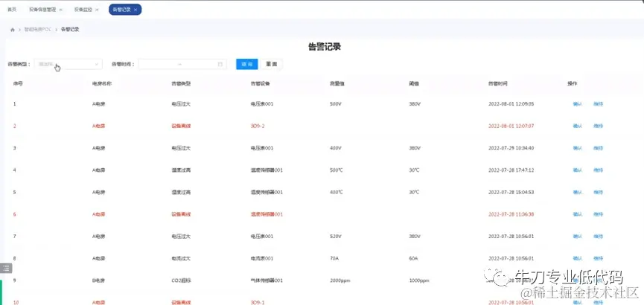The width and height of the screenshot is (644, 305).
Task: Click the 序号 column header
Action: point(18,83)
